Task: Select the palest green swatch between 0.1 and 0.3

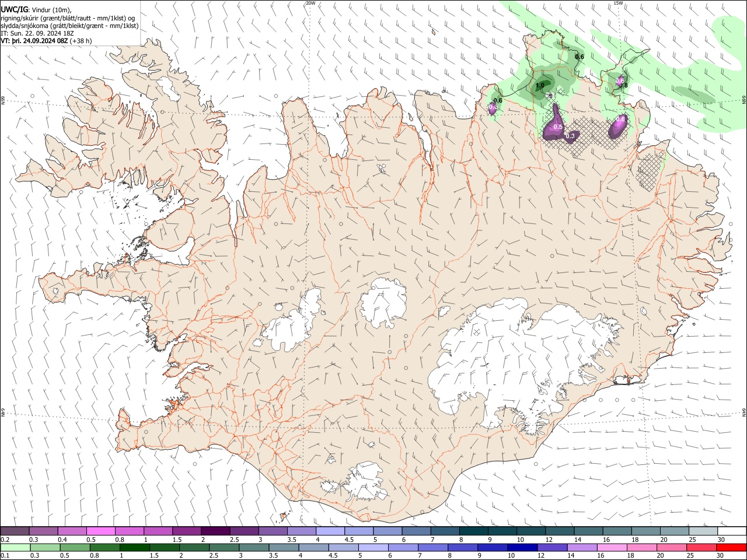Action: click(x=15, y=547)
